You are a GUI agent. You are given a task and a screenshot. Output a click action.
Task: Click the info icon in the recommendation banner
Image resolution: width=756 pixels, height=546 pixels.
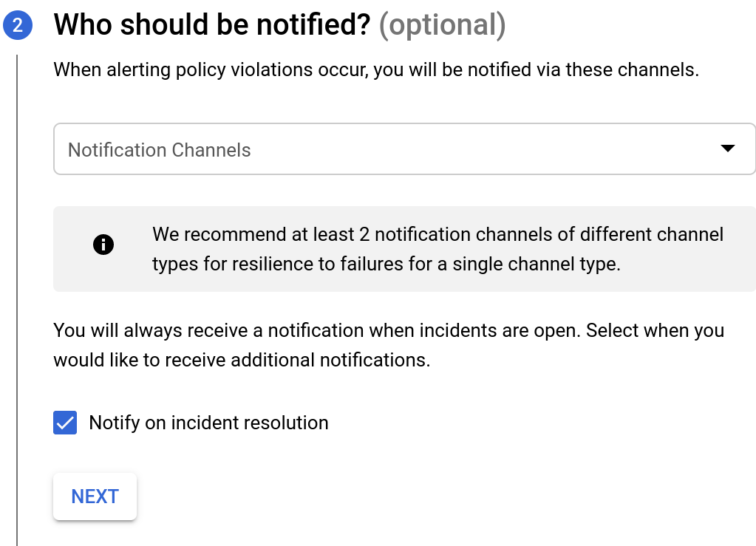pyautogui.click(x=103, y=245)
